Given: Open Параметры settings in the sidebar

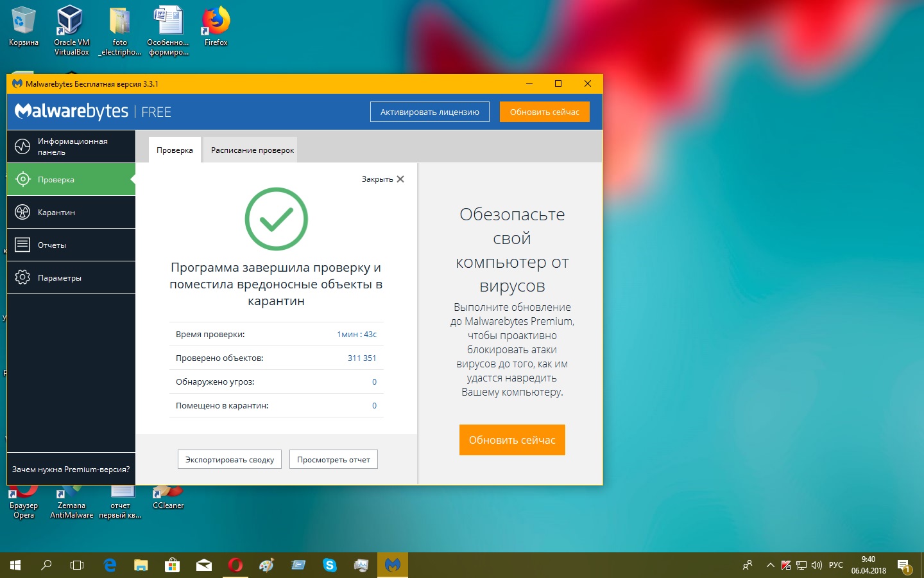Looking at the screenshot, I should tap(71, 277).
